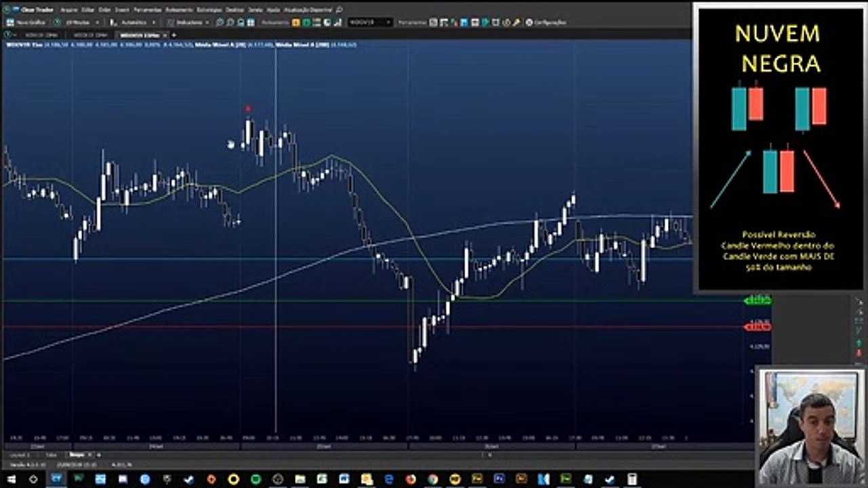The height and width of the screenshot is (488, 868).
Task: Open tab list dropdown left of chart tabs
Action: [x=10, y=35]
